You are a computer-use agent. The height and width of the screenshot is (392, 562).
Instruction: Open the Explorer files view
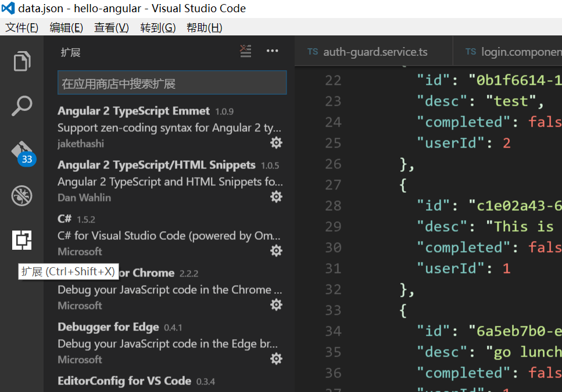pyautogui.click(x=22, y=61)
